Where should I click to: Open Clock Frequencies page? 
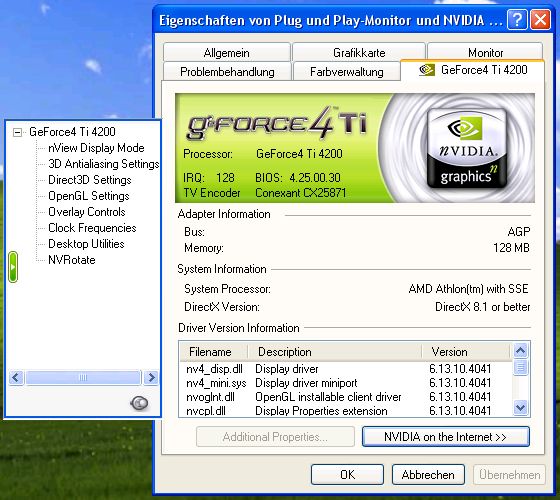pyautogui.click(x=92, y=228)
